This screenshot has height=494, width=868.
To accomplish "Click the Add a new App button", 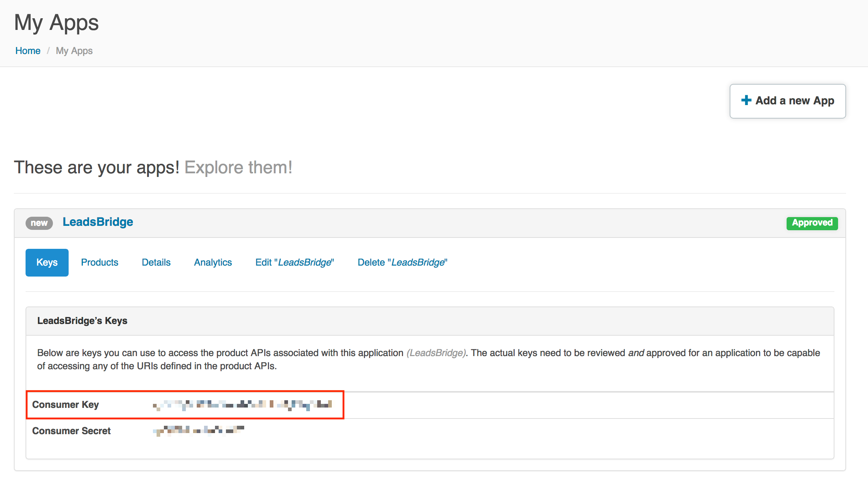I will [x=788, y=101].
